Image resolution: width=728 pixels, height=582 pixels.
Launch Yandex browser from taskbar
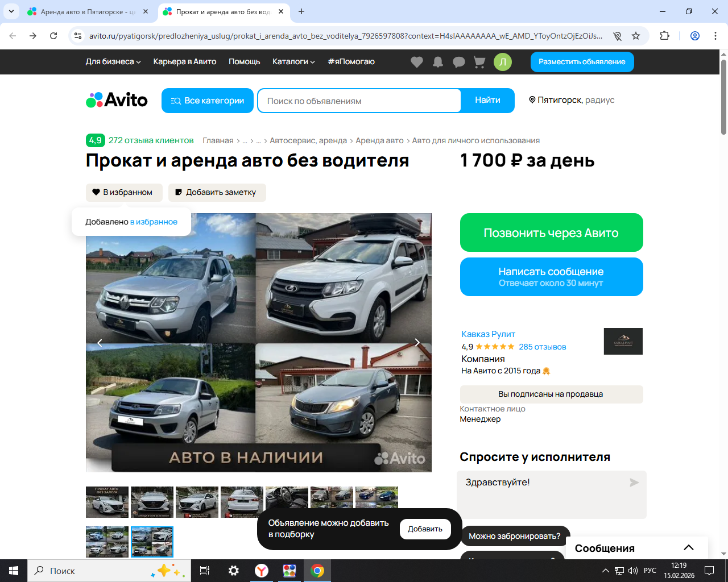[262, 571]
